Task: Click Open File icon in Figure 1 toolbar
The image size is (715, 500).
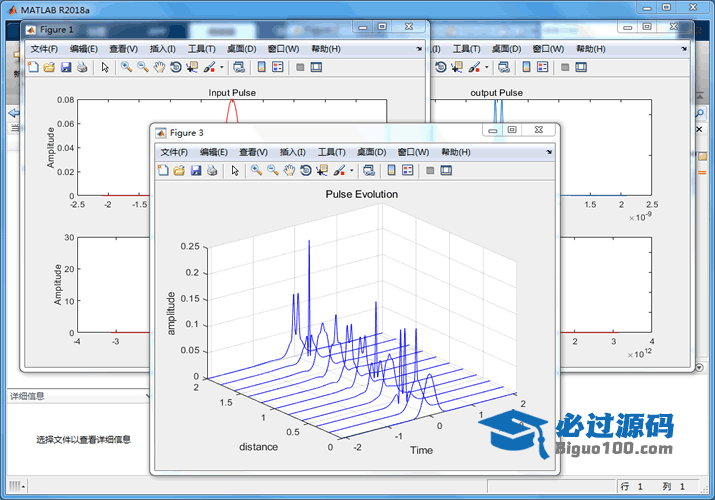Action: click(x=49, y=67)
